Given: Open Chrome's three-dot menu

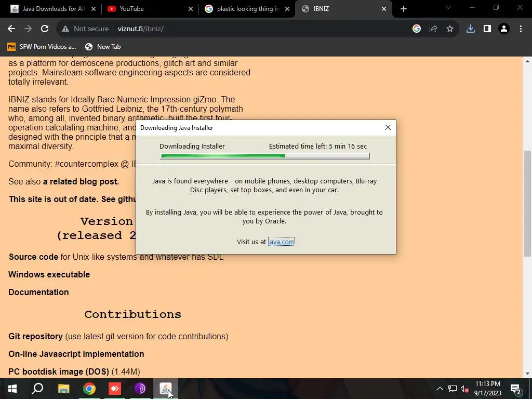Looking at the screenshot, I should pyautogui.click(x=521, y=29).
